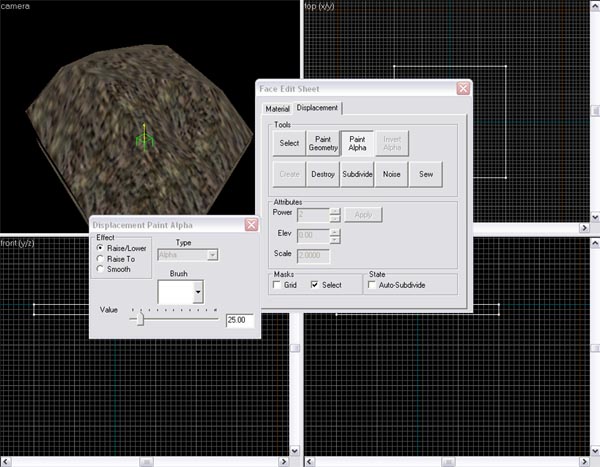This screenshot has height=467, width=600.
Task: Choose the Paint Geometry tool
Action: tap(323, 144)
